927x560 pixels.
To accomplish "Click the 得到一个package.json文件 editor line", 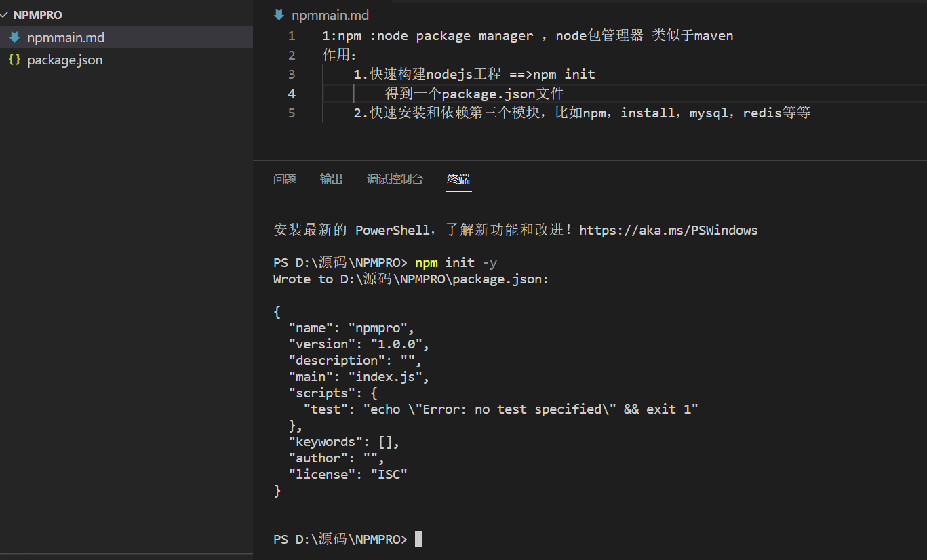I will point(475,94).
